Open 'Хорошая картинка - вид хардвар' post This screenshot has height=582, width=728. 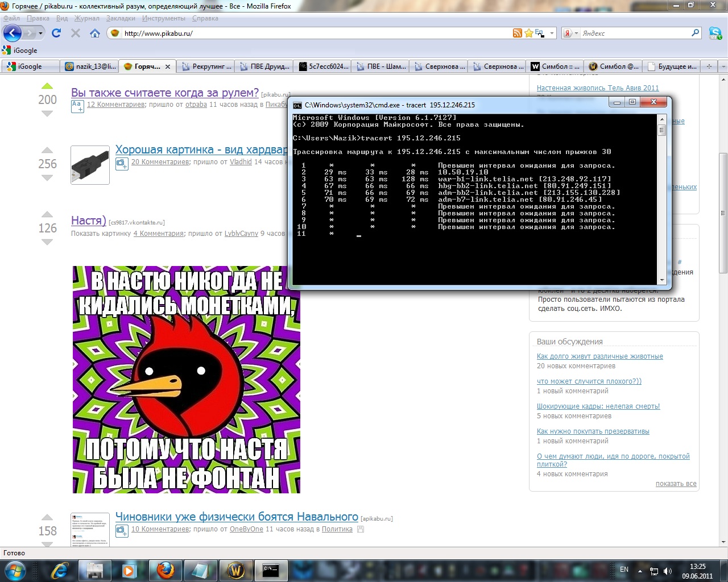pos(201,149)
